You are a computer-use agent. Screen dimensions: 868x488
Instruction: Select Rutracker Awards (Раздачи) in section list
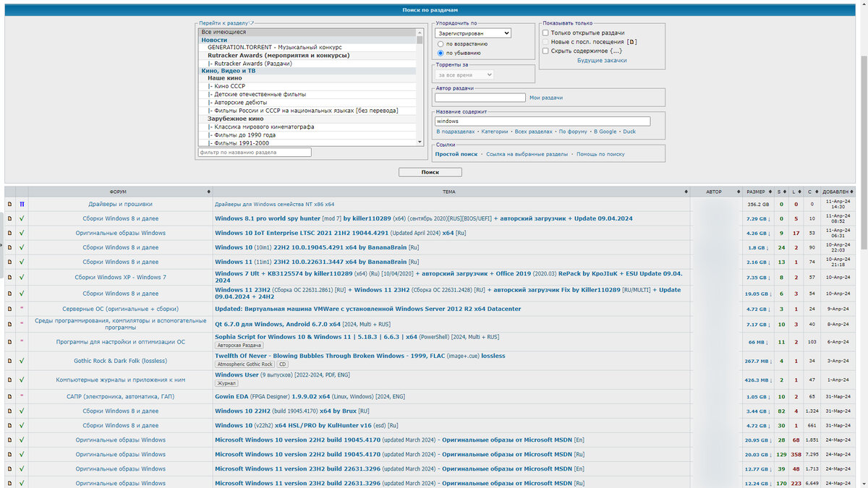click(x=307, y=63)
